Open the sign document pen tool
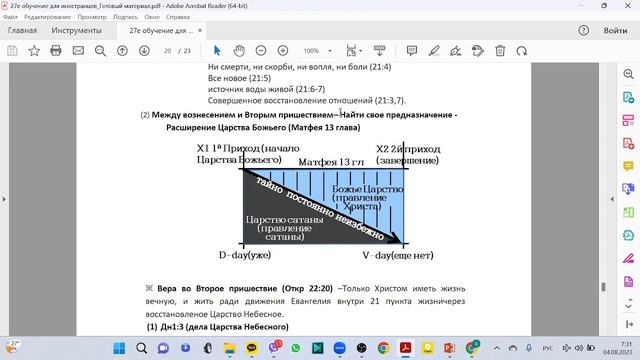Viewport: 640px width, 360px height. point(456,51)
